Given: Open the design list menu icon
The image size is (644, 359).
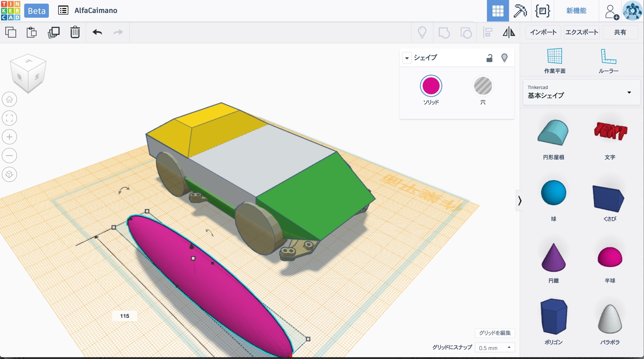Looking at the screenshot, I should (63, 11).
